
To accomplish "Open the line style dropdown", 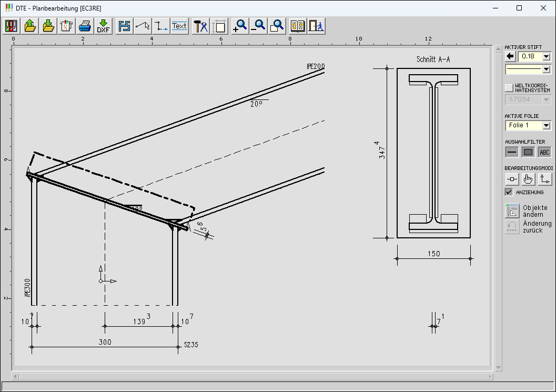I will coord(546,69).
